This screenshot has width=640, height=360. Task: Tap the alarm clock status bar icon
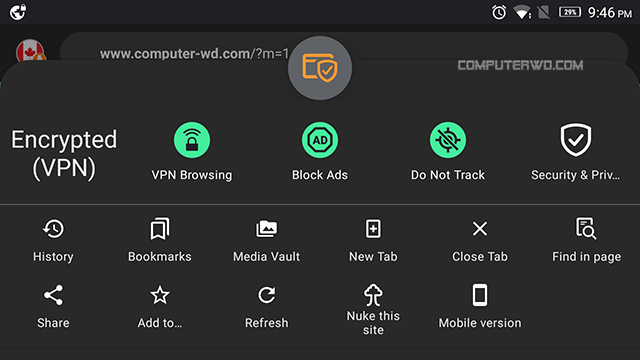(x=499, y=12)
